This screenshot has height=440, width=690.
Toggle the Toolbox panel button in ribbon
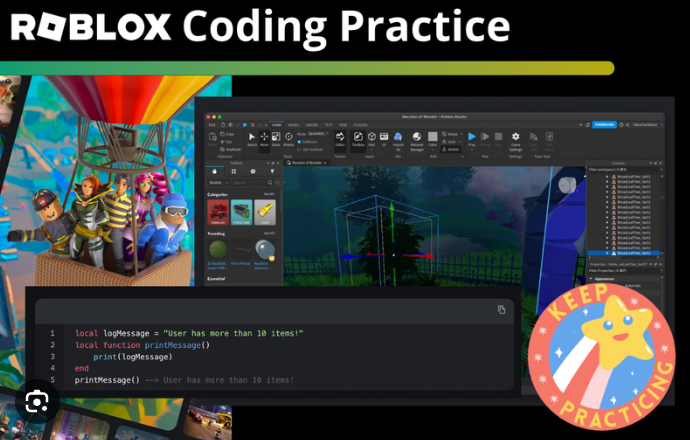pos(358,139)
